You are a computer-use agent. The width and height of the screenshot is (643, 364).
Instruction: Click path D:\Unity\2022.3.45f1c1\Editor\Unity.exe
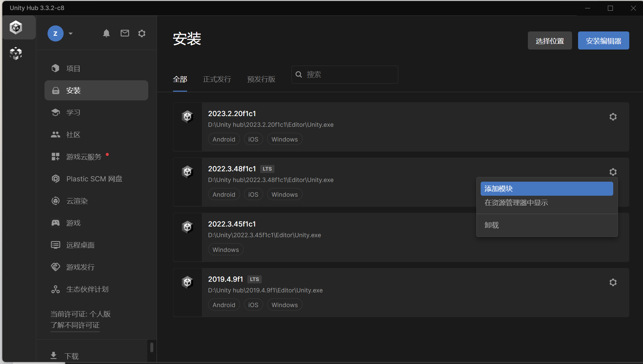tap(264, 235)
